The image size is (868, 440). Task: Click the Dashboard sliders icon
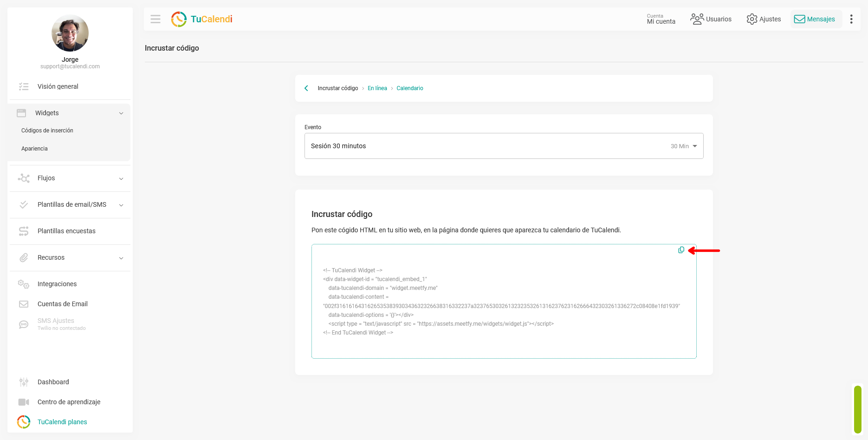[24, 382]
